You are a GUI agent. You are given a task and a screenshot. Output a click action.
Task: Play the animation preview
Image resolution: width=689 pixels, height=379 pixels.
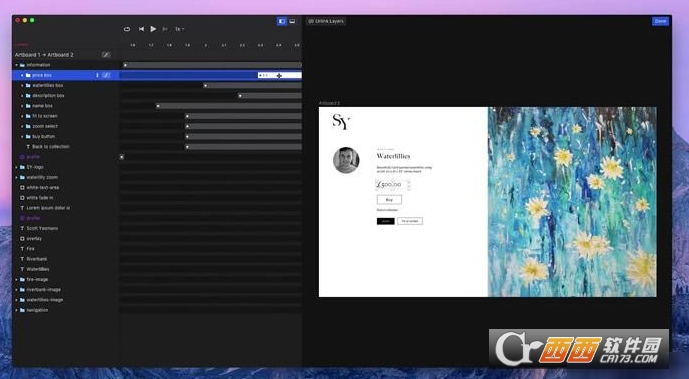[x=153, y=29]
